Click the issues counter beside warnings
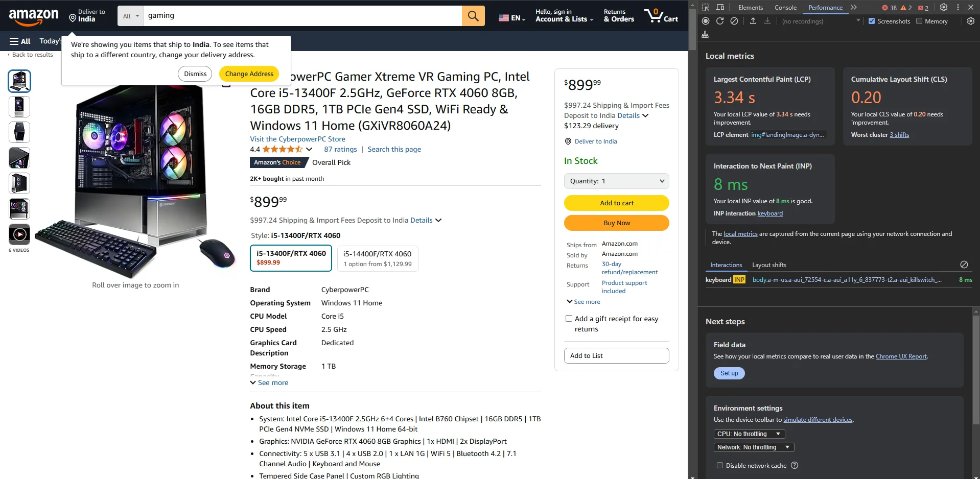Screen dimensions: 980x479 tap(923, 8)
